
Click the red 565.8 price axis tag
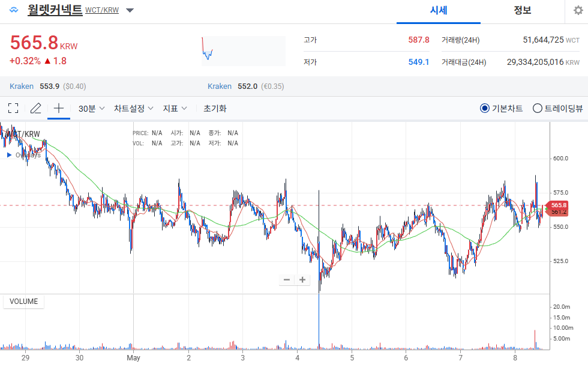(559, 205)
